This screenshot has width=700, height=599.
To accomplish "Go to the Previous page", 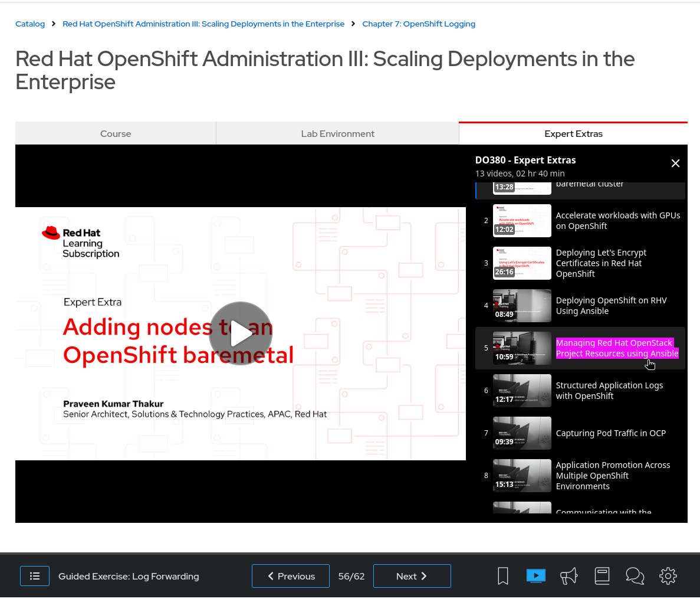I will pyautogui.click(x=291, y=576).
